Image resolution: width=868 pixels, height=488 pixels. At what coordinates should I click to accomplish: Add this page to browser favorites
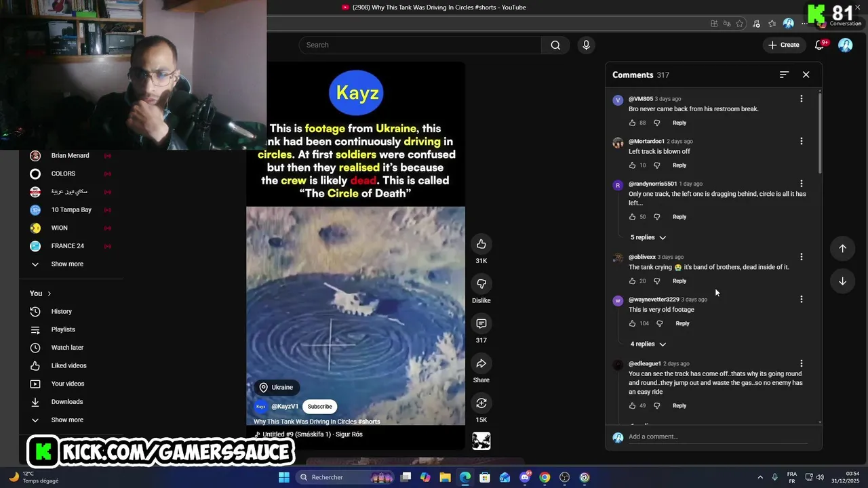pos(740,24)
